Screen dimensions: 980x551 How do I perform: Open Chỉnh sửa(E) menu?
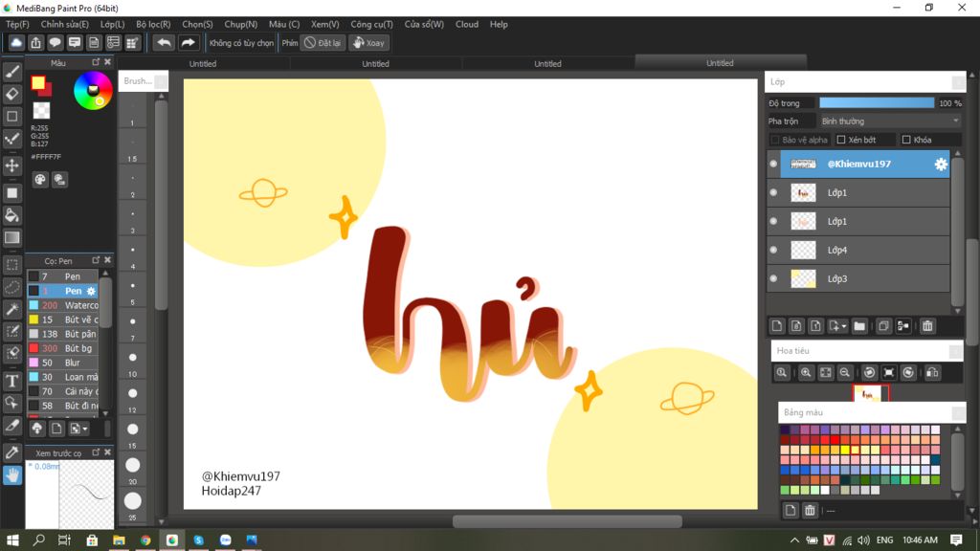point(65,24)
